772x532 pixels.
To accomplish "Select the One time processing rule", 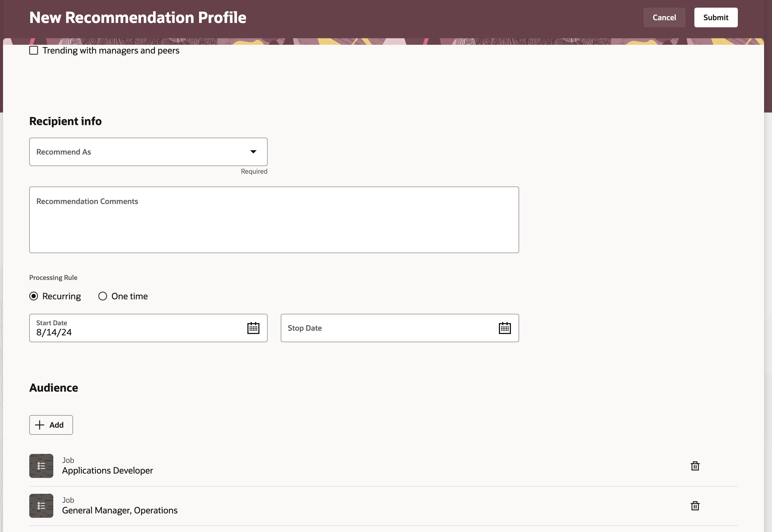I will (103, 296).
